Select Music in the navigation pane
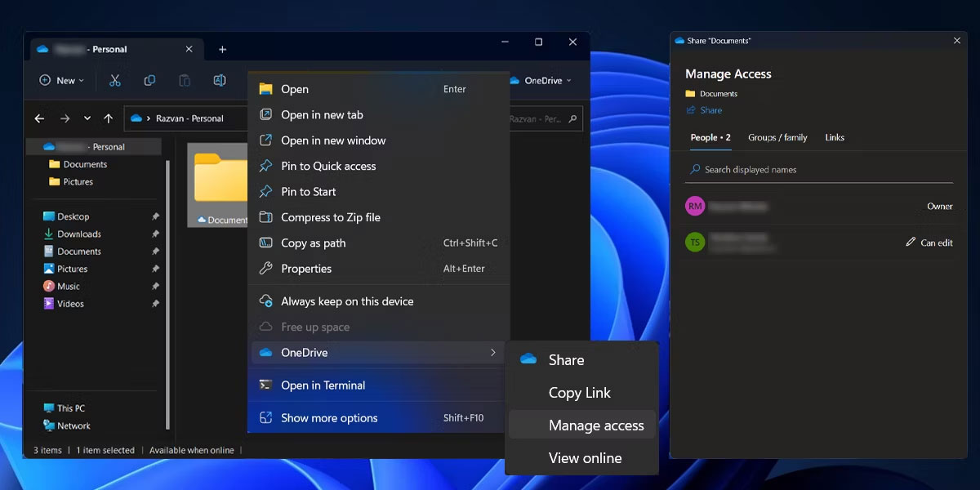980x490 pixels. (61, 286)
